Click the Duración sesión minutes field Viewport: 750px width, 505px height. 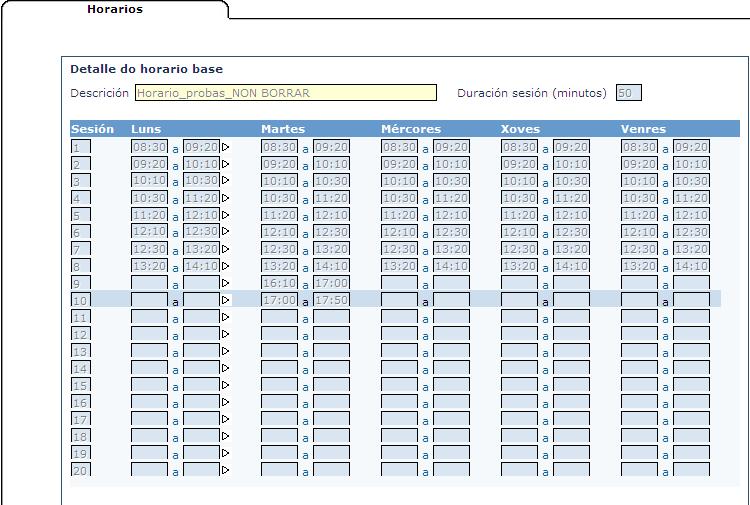[x=628, y=93]
